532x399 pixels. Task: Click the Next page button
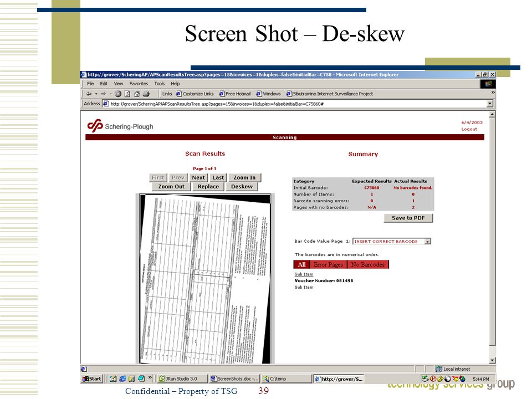pos(198,178)
